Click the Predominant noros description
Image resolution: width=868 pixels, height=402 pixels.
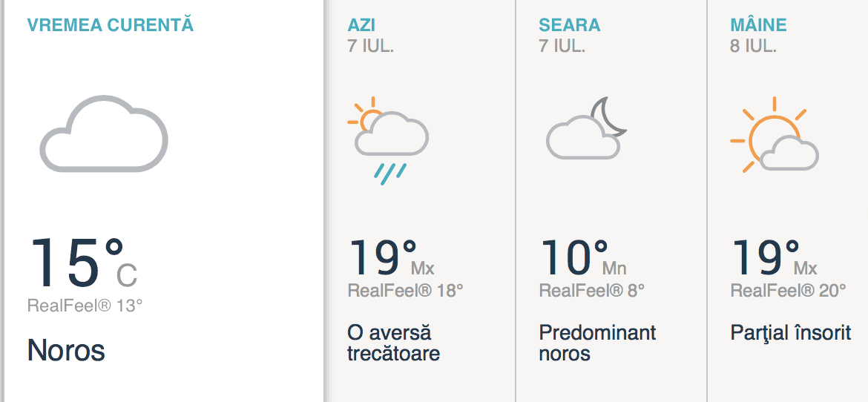[x=597, y=342]
